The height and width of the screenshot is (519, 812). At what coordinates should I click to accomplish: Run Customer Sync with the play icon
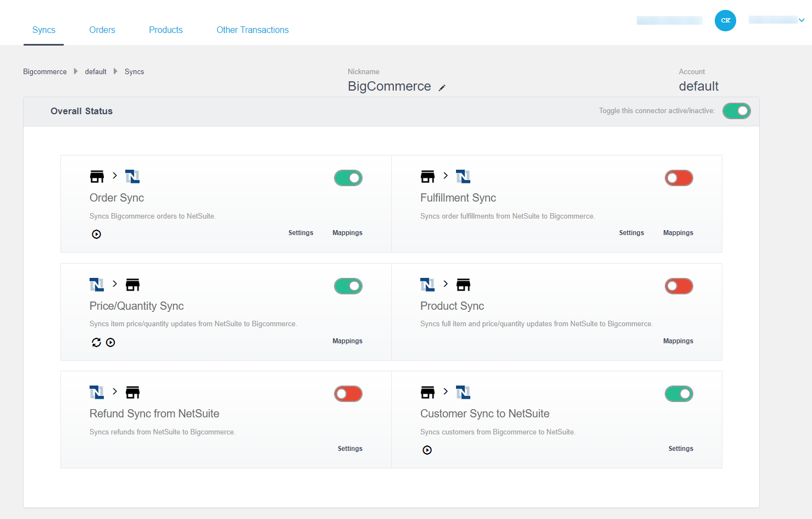click(x=427, y=450)
